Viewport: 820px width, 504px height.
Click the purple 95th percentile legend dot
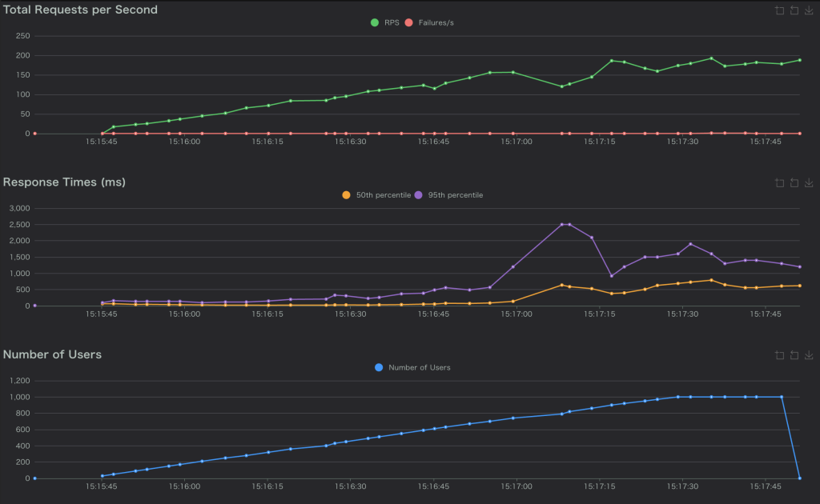(x=419, y=195)
